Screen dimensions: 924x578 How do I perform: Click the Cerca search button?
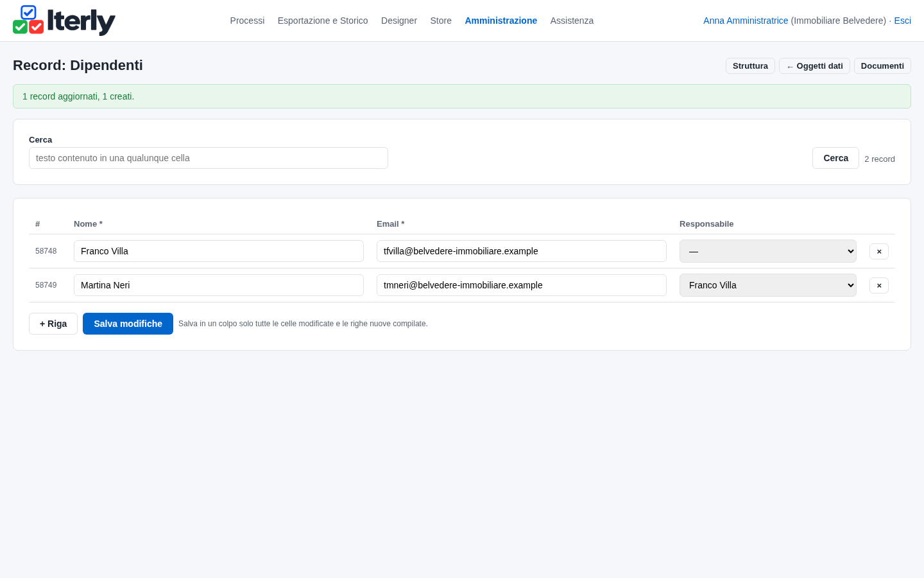tap(835, 158)
